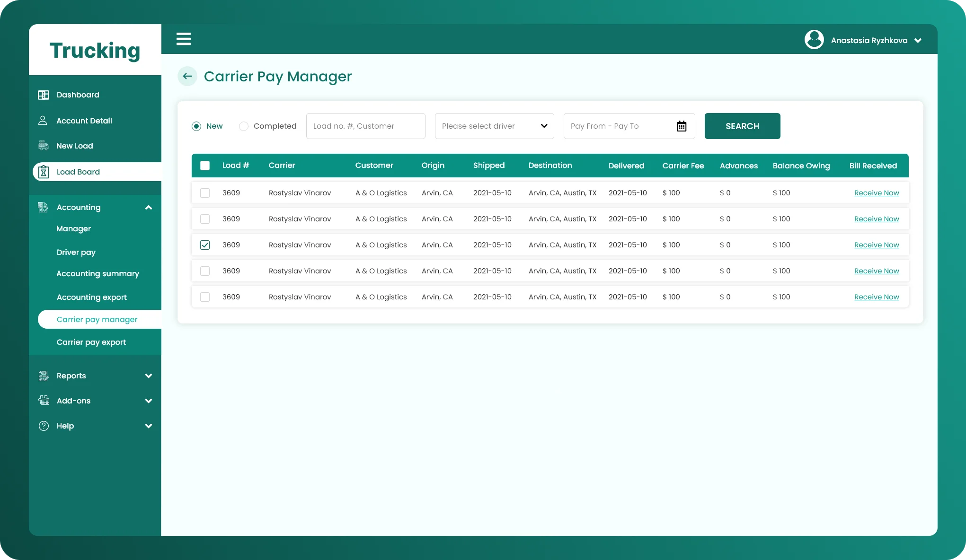
Task: Click the Shipped column header
Action: (x=489, y=165)
